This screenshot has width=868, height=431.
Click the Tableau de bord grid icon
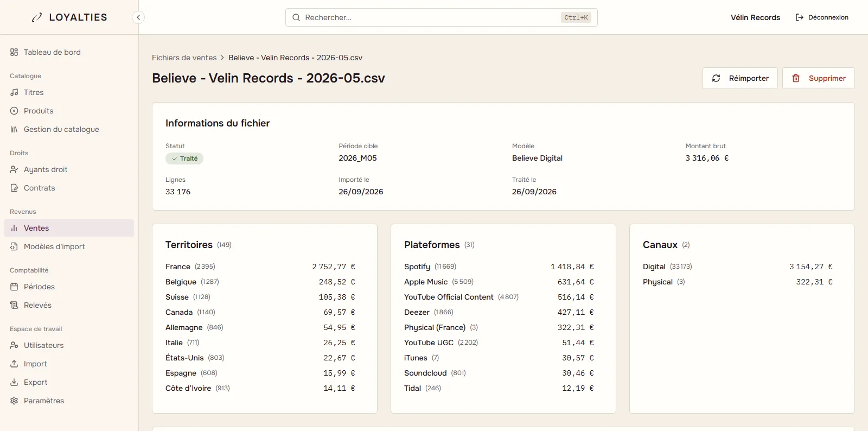[x=14, y=52]
